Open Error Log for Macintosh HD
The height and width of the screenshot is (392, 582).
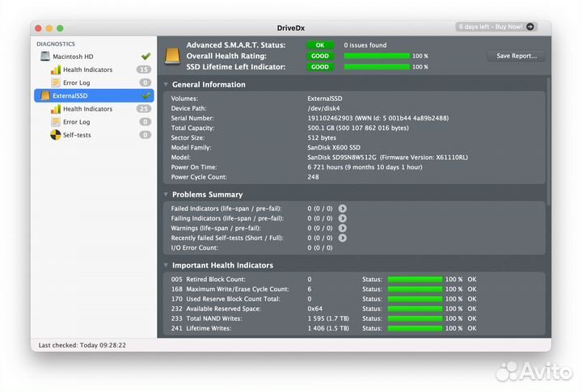[95, 82]
